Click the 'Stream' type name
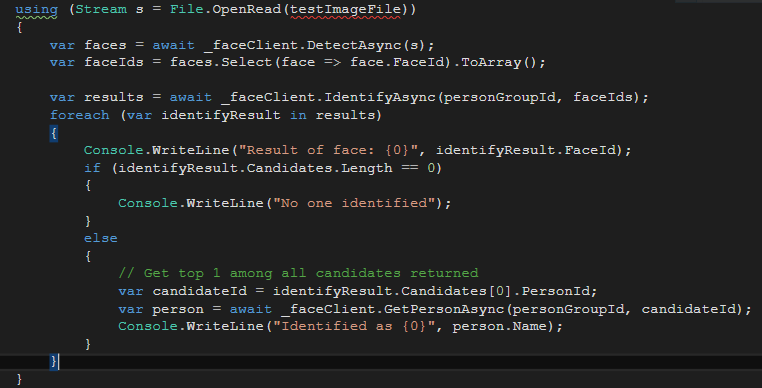 click(x=101, y=10)
